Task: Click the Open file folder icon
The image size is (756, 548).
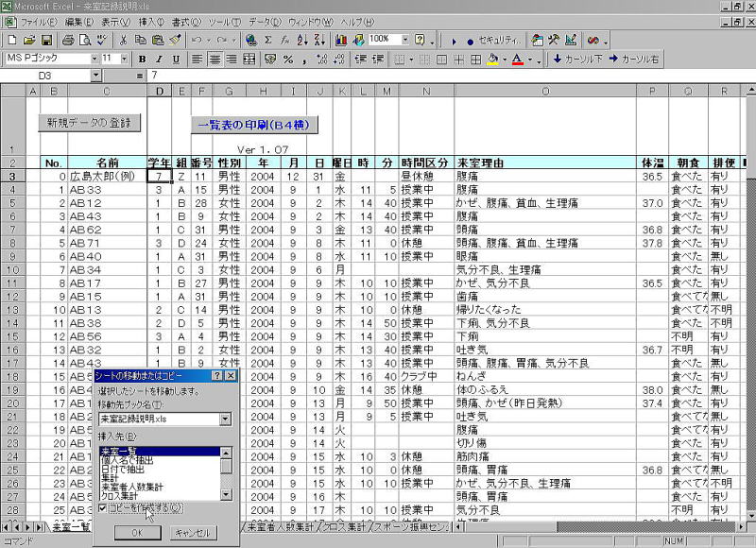Action: 29,40
